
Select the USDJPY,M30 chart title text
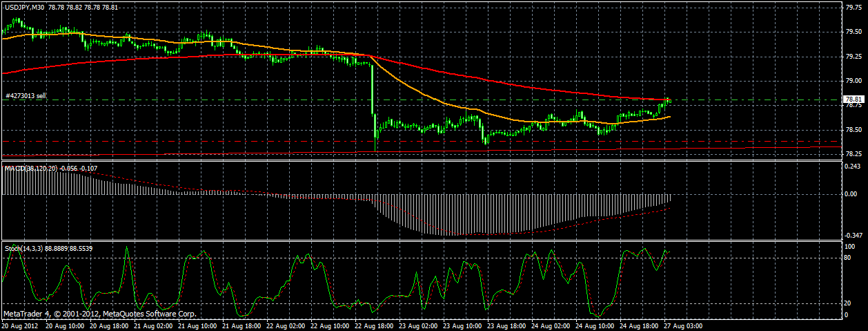[x=25, y=6]
